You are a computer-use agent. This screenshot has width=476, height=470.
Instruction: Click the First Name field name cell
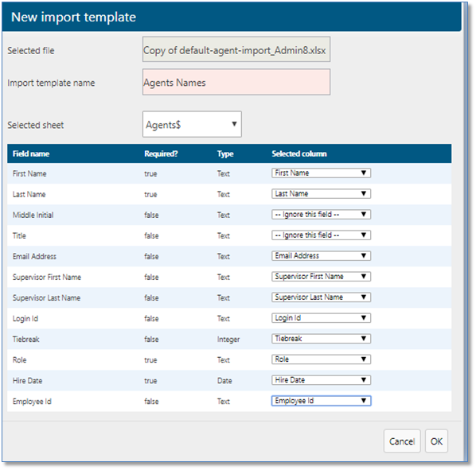point(29,173)
